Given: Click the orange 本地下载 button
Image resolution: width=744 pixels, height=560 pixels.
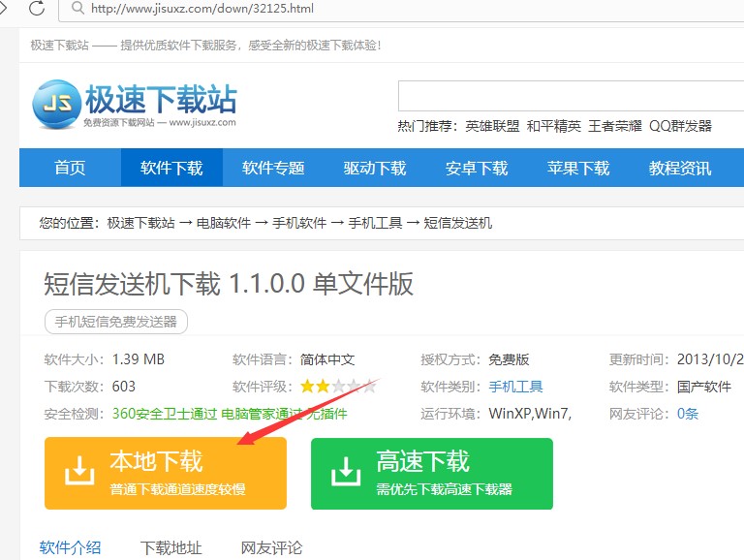Looking at the screenshot, I should (x=166, y=473).
